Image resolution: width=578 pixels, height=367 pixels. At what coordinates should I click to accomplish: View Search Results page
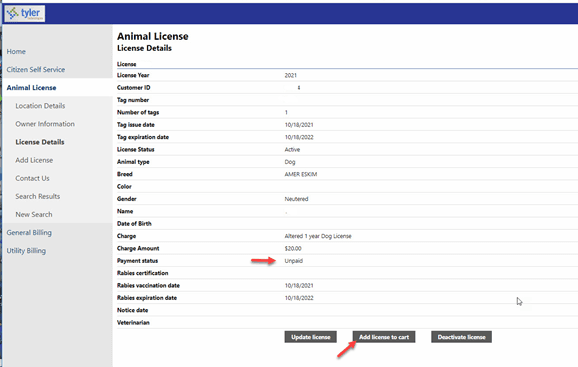click(38, 196)
